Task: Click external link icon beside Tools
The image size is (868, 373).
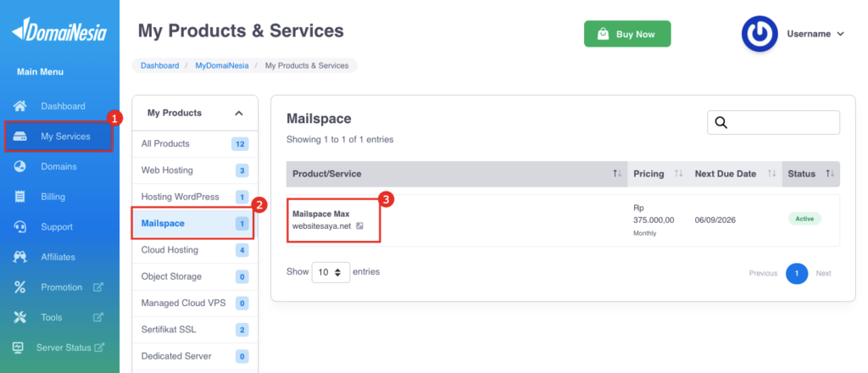Action: (x=98, y=317)
